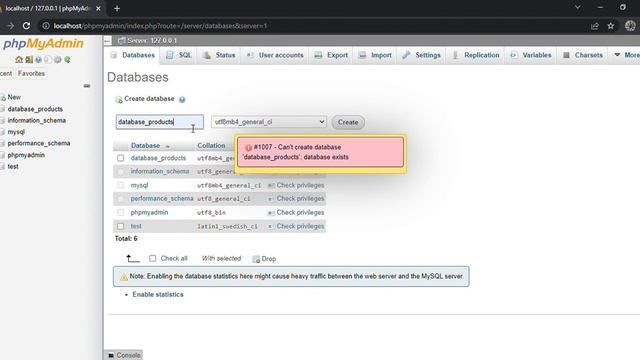Sort by the Collation column header
Viewport: 640px width, 360px height.
click(211, 146)
